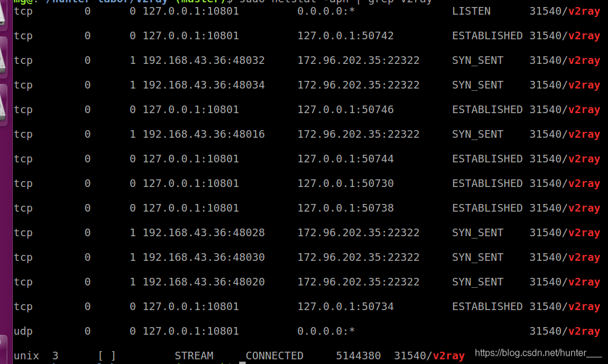This screenshot has height=364, width=608.
Task: Click 127.0.0.1:10801 in the 50738 row
Action: 191,208
